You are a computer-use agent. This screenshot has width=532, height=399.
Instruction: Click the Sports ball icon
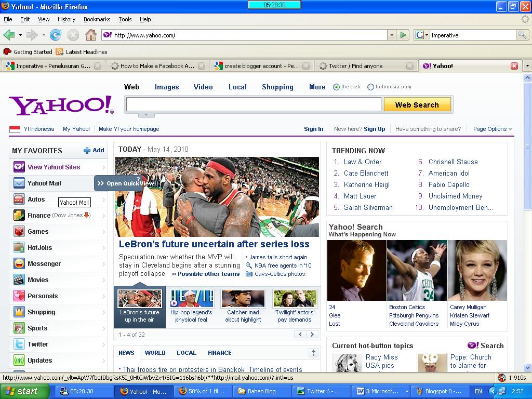[x=19, y=328]
